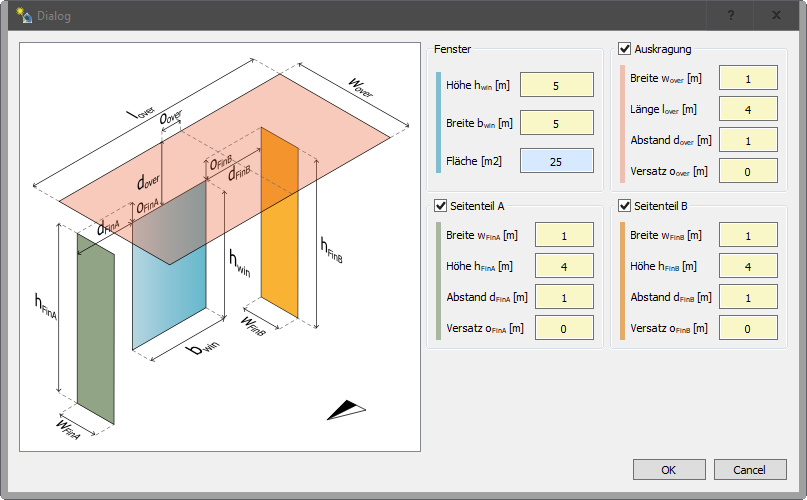Close the dialog with the X button
Image resolution: width=807 pixels, height=500 pixels.
tap(777, 15)
